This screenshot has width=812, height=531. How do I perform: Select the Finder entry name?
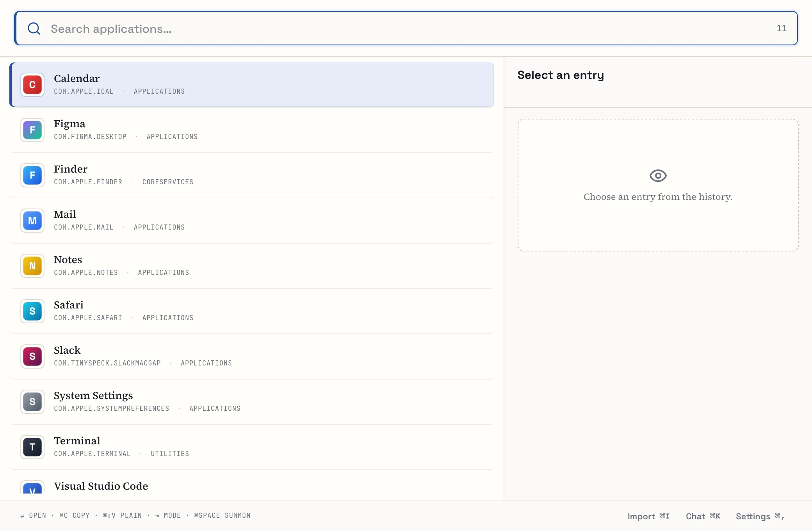pos(71,169)
